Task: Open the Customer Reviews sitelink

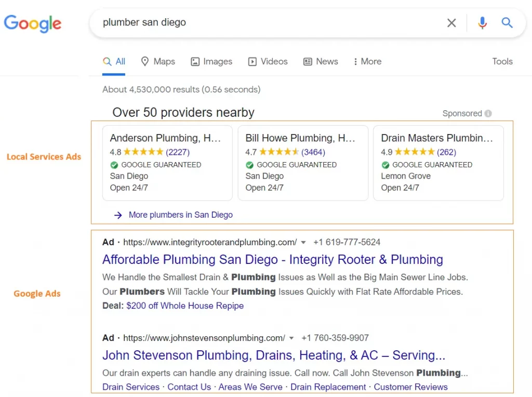Action: pos(410,387)
